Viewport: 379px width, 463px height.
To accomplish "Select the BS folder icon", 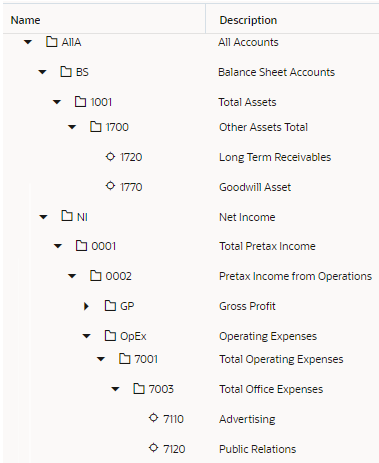I will pos(66,72).
